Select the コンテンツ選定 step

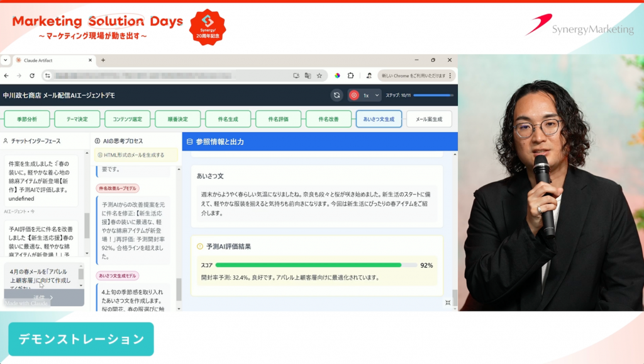[127, 119]
